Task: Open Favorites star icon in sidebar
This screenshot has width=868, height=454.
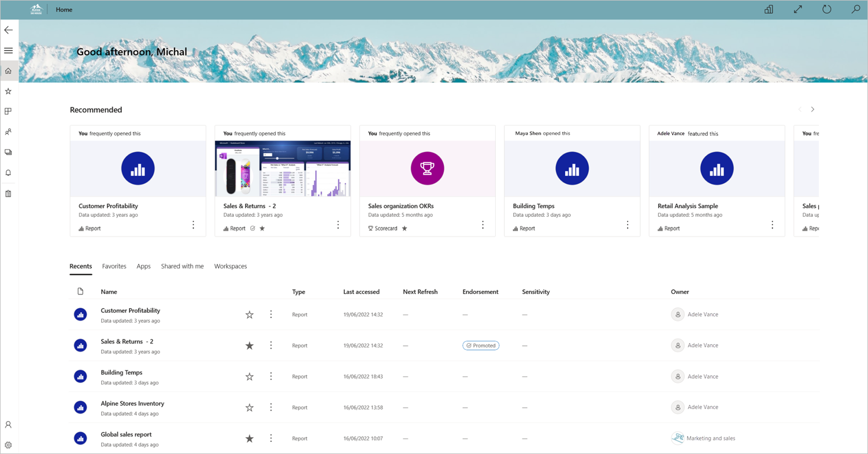Action: pos(8,91)
